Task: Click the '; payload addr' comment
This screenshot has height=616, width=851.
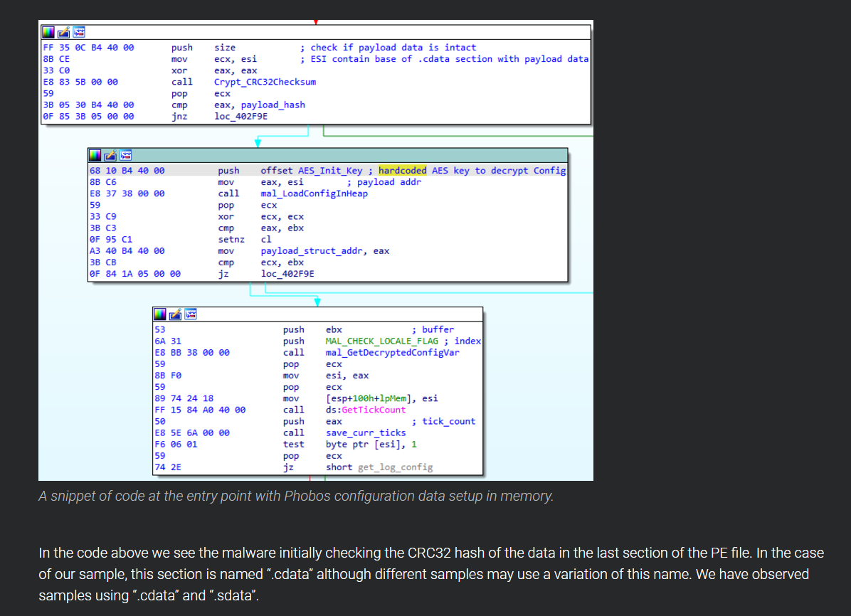Action: point(384,182)
